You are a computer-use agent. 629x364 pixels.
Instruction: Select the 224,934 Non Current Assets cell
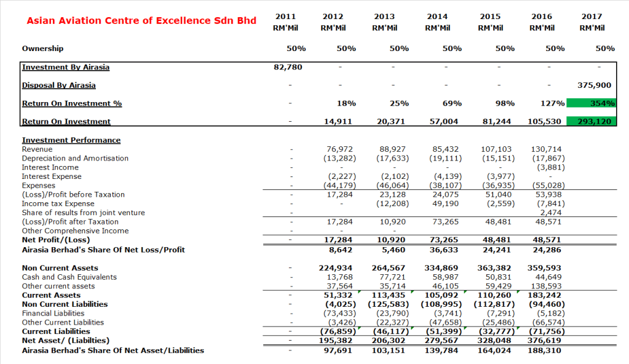(338, 268)
